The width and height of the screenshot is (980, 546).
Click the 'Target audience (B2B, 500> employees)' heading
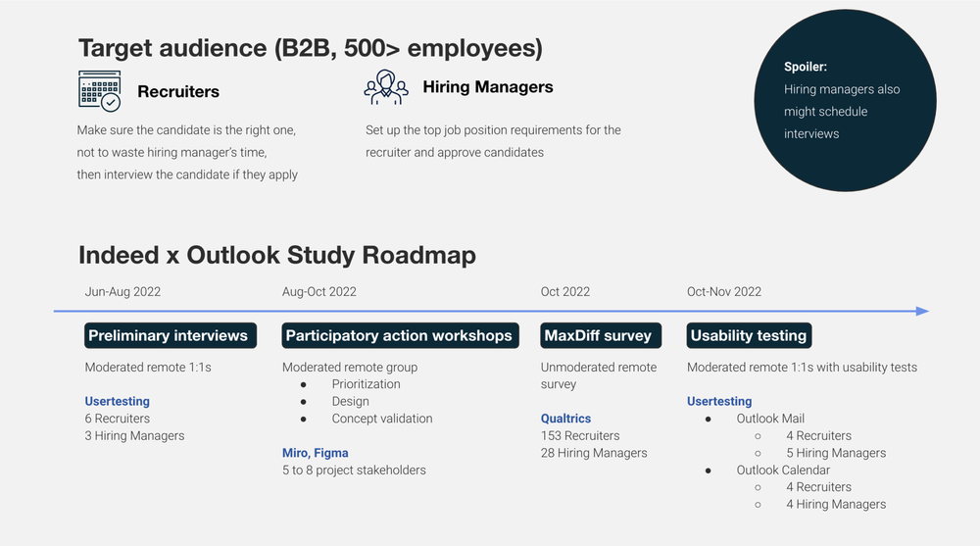coord(311,48)
